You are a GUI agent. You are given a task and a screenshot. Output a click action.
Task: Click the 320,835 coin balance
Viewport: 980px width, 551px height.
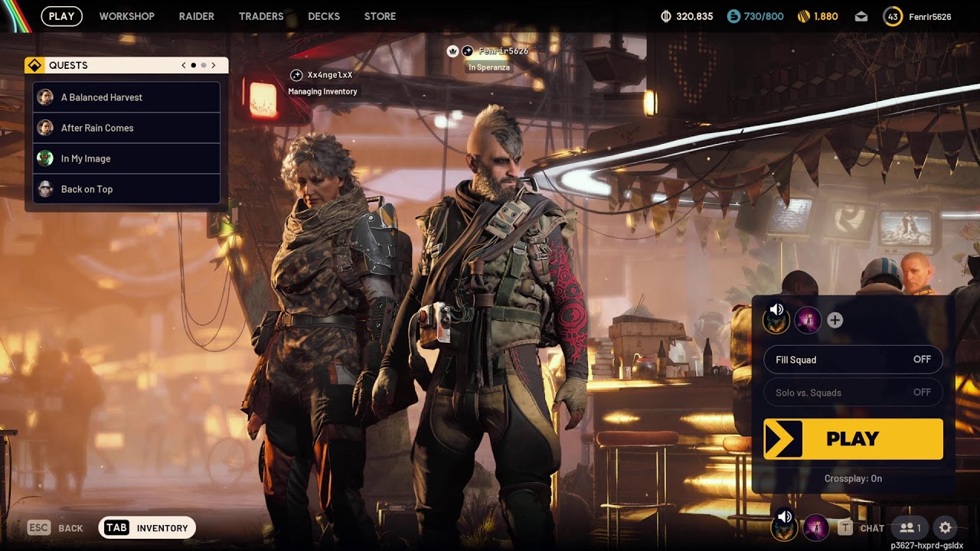coord(694,16)
